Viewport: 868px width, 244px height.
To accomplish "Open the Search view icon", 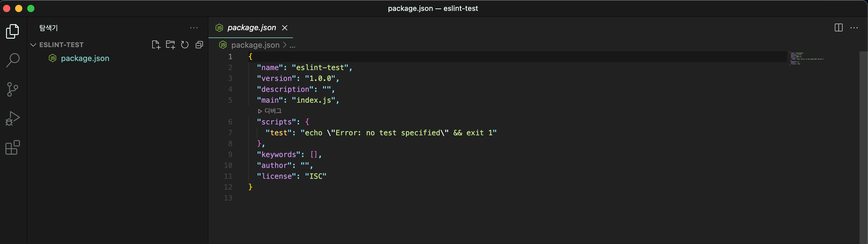I will tap(12, 60).
